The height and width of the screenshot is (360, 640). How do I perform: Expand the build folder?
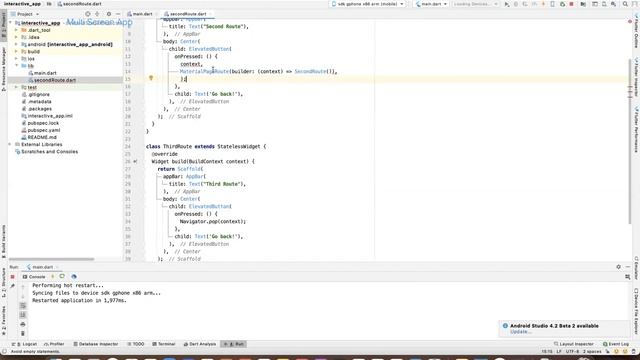click(16, 51)
